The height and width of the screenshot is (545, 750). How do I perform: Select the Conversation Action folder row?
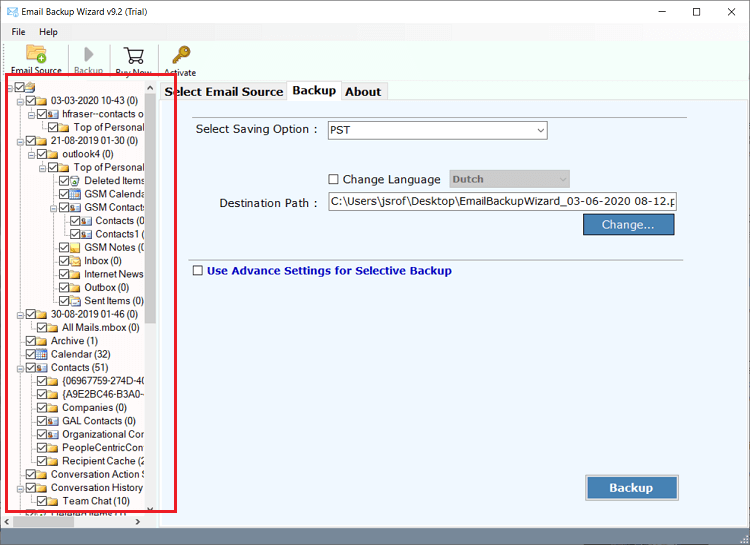(97, 475)
